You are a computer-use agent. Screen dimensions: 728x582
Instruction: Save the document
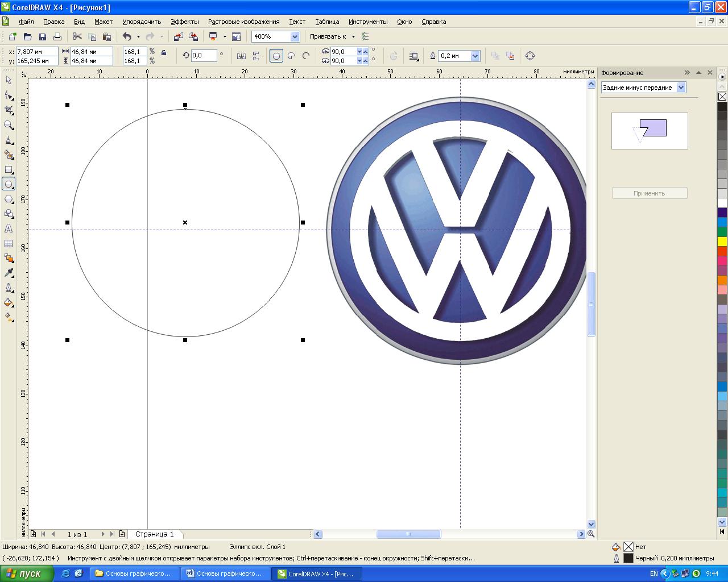[42, 36]
